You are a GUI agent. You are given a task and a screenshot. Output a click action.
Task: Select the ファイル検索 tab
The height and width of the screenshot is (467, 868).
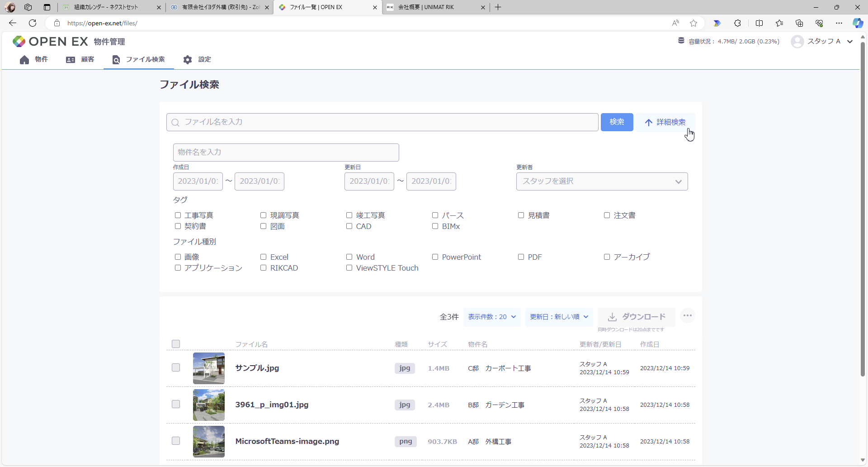[139, 59]
